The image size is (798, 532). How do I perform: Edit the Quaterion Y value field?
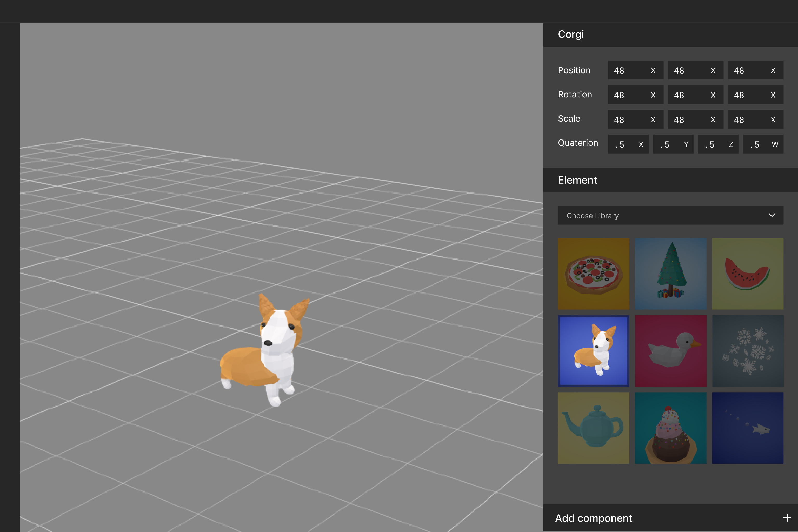(x=673, y=144)
